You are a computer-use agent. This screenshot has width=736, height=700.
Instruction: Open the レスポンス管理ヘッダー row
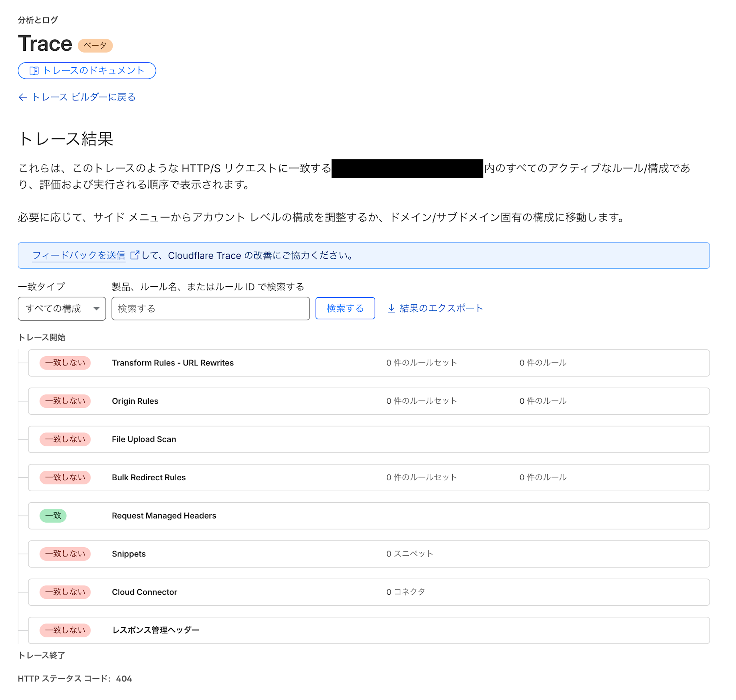tap(156, 630)
